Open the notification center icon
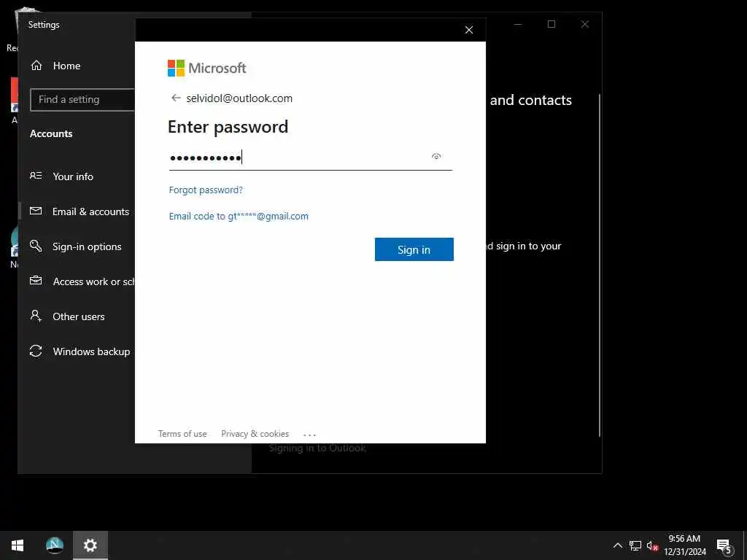Screen dimensions: 747x560 click(x=724, y=545)
